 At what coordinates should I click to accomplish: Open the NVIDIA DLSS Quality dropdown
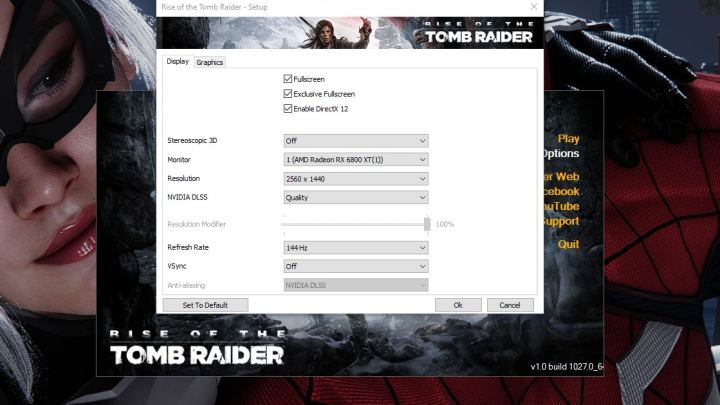click(356, 197)
